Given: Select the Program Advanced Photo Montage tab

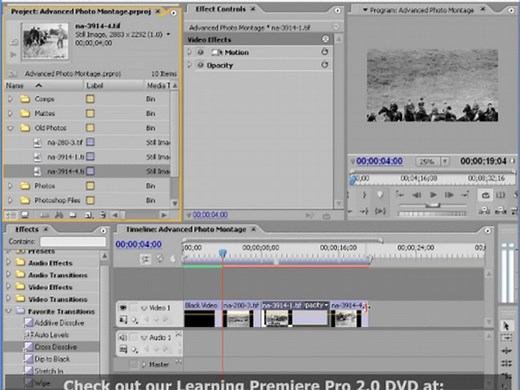Looking at the screenshot, I should click(x=422, y=10).
